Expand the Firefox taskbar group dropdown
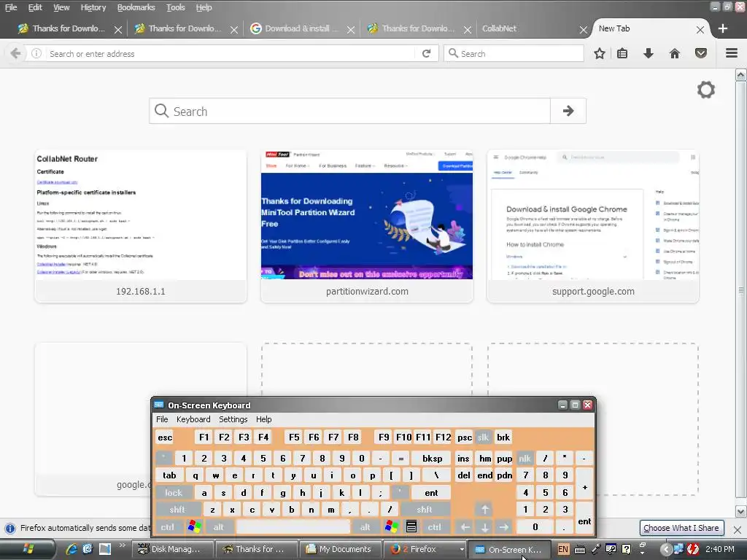Screen dimensions: 747x560 click(462, 549)
